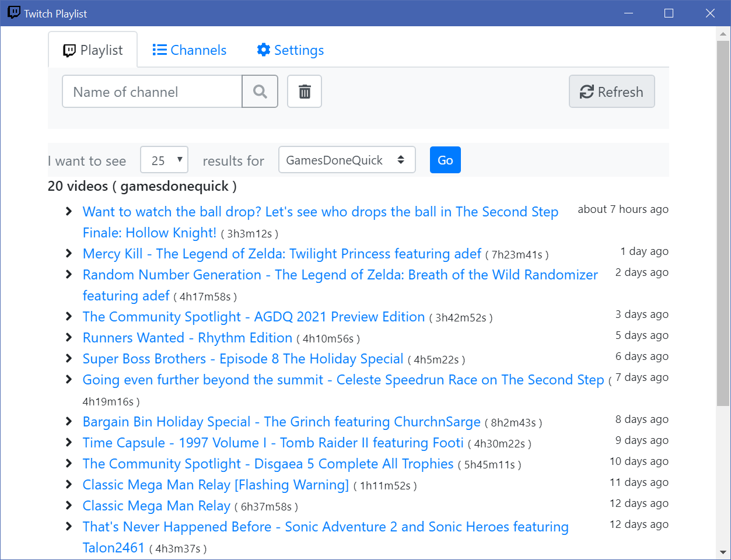Expand the Time Capsule Tomb Raider II row
This screenshot has width=731, height=560.
(69, 443)
